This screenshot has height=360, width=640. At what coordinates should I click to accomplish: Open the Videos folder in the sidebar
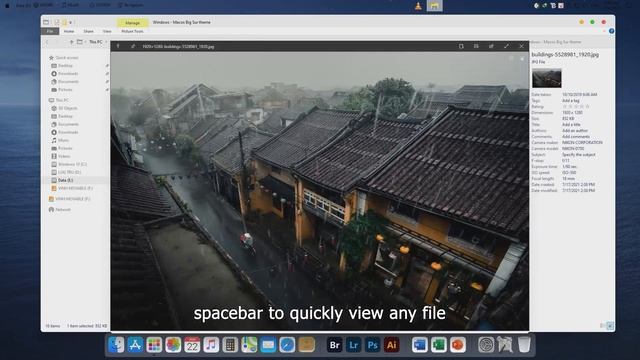coord(64,156)
